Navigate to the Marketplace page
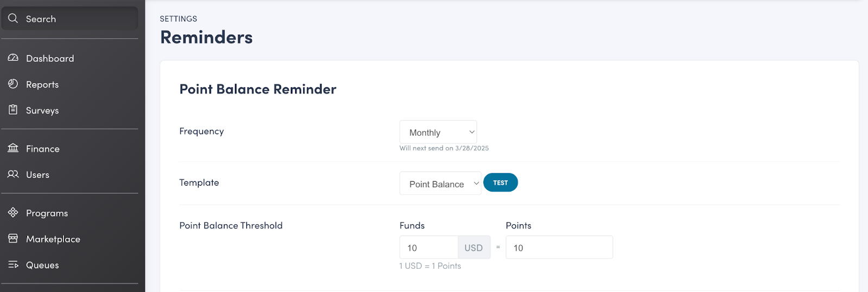The image size is (868, 292). point(53,239)
